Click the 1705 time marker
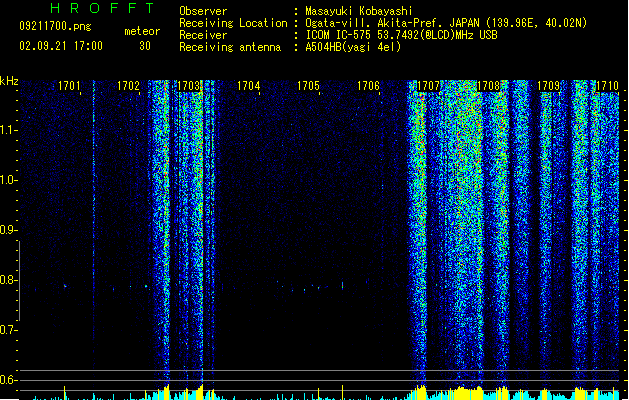Viewport: 629px width, 400px height. 308,86
